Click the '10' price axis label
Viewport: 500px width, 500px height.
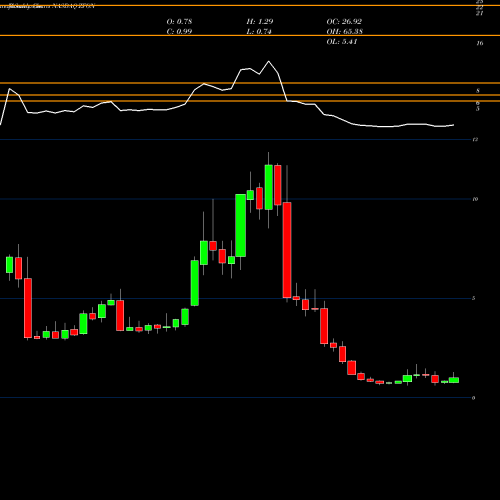click(475, 199)
